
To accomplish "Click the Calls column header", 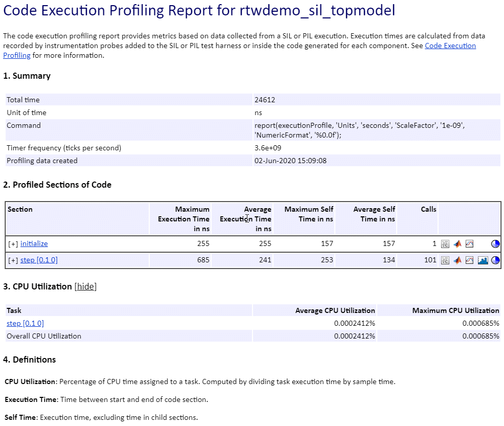I will tap(428, 209).
